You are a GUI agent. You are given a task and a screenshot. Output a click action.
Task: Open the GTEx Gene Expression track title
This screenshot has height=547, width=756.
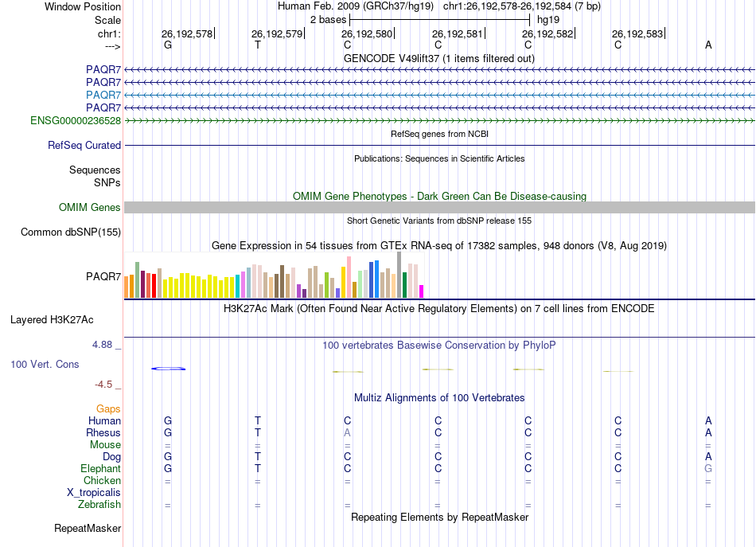(439, 245)
